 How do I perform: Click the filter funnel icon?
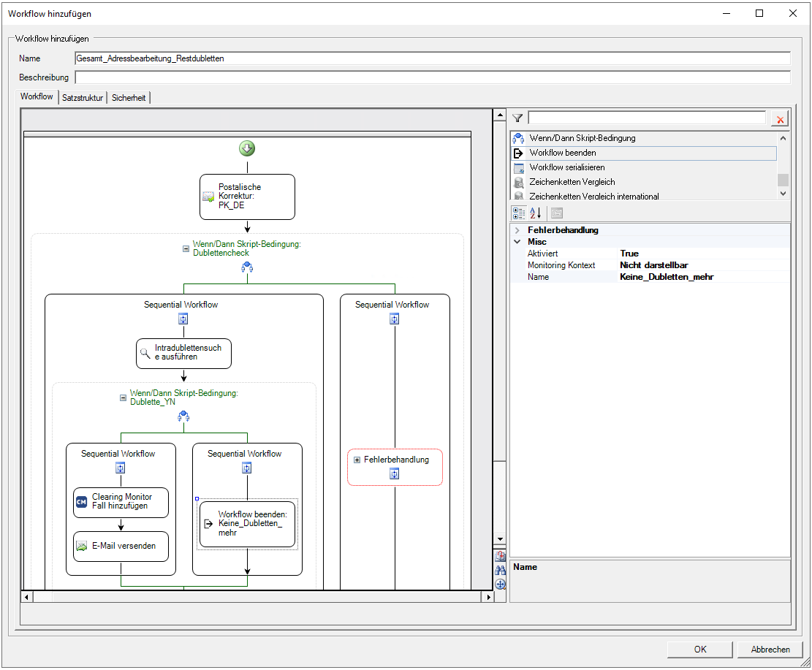click(x=517, y=118)
